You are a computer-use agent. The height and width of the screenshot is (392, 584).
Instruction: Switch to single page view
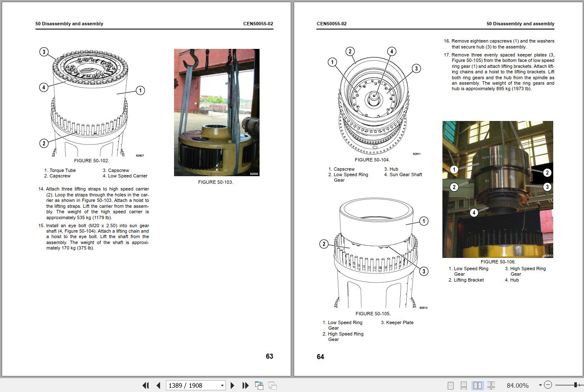click(450, 385)
